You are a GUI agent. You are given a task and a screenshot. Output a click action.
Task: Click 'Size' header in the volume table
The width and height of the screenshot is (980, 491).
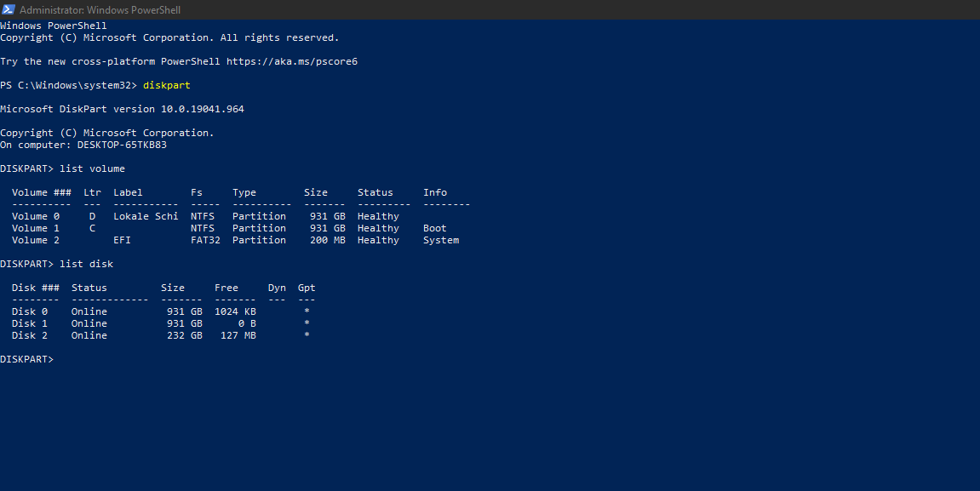316,192
